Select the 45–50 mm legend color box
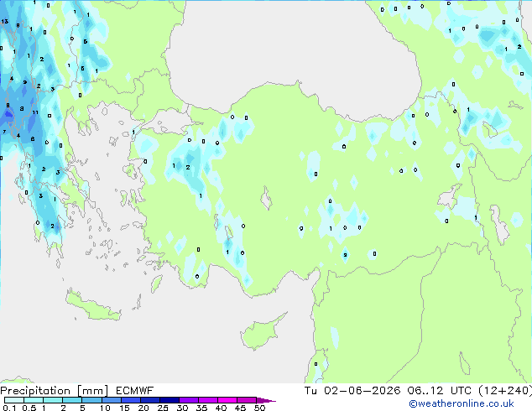 247,400
